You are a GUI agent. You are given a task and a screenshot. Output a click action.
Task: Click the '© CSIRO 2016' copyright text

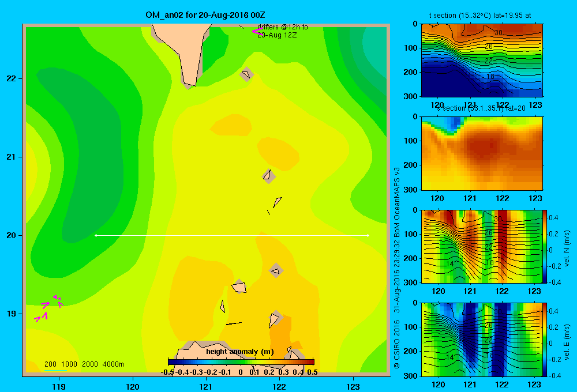click(397, 344)
